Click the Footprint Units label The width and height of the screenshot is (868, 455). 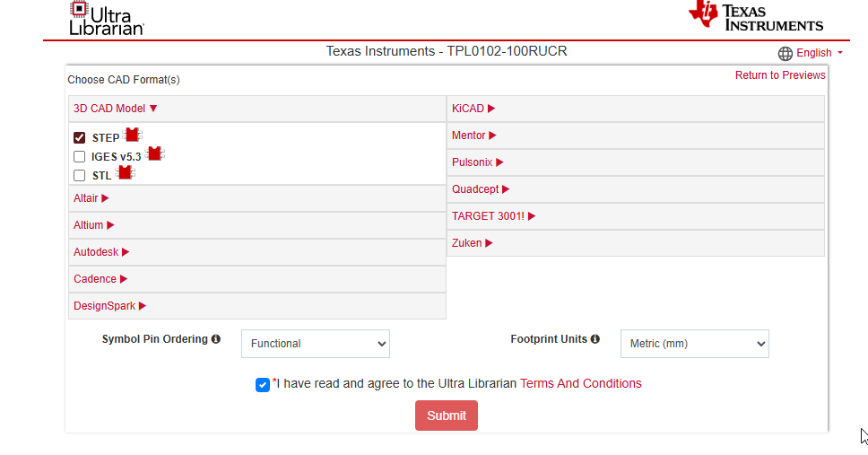(549, 339)
